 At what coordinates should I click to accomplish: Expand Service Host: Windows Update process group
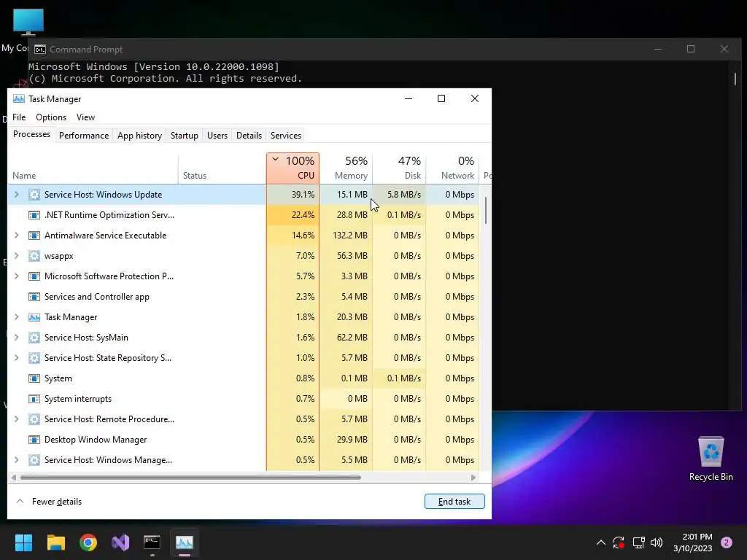click(17, 194)
